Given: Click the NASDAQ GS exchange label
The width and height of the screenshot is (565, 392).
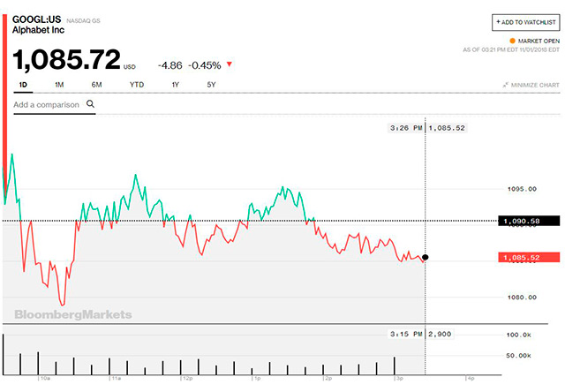Looking at the screenshot, I should 83,20.
